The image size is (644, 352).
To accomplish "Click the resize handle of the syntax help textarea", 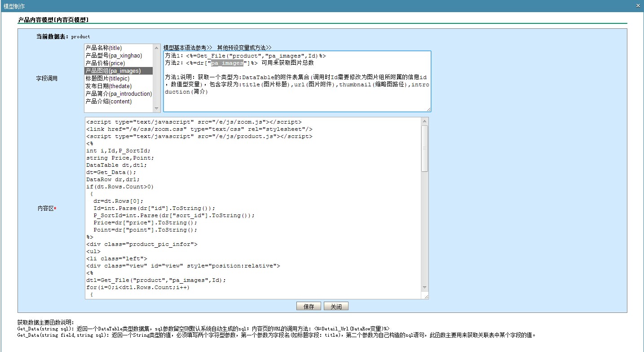I will (428, 109).
